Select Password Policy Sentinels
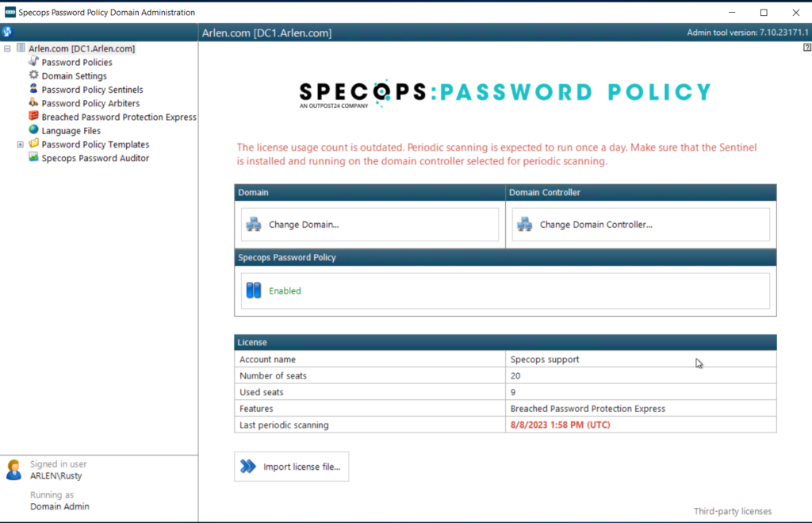812x523 pixels. click(92, 90)
